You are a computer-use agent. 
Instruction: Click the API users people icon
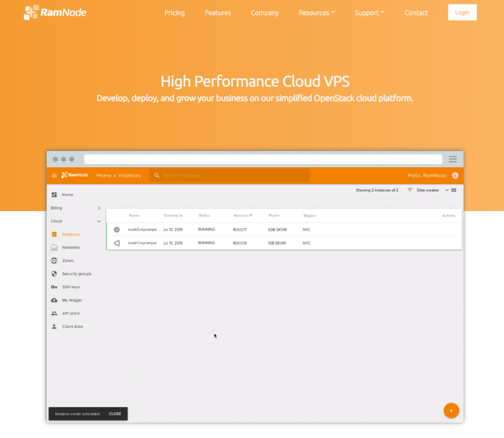click(54, 313)
